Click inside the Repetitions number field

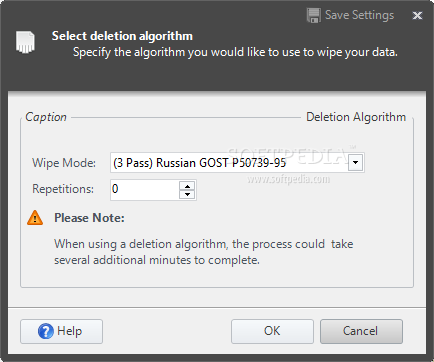point(145,190)
